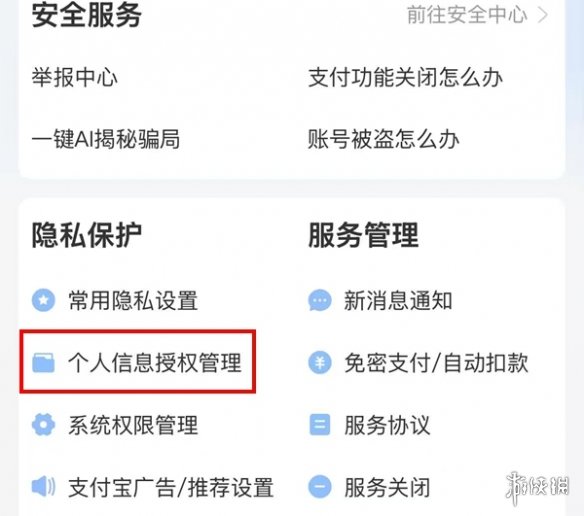The width and height of the screenshot is (584, 516).
Task: Click the document icon for 服务协议
Action: click(x=320, y=425)
